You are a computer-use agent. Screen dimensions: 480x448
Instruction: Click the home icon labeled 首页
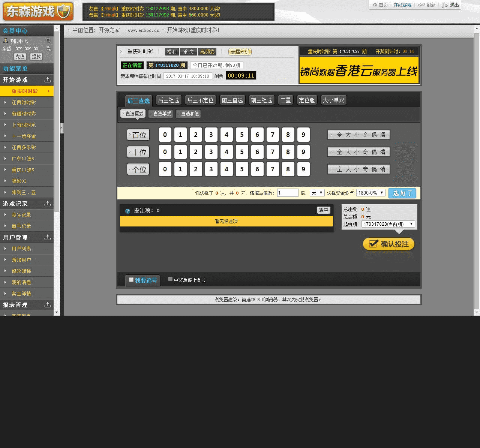pos(375,5)
